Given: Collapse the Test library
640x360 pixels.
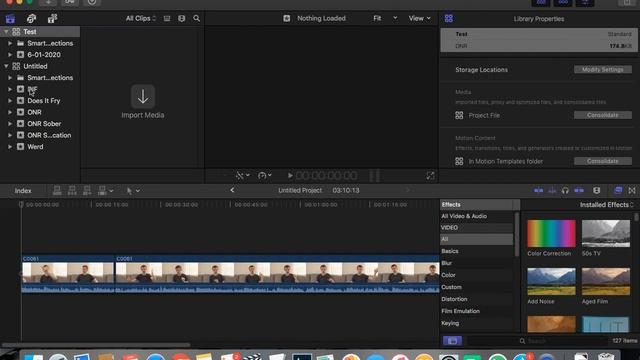Looking at the screenshot, I should tap(6, 31).
